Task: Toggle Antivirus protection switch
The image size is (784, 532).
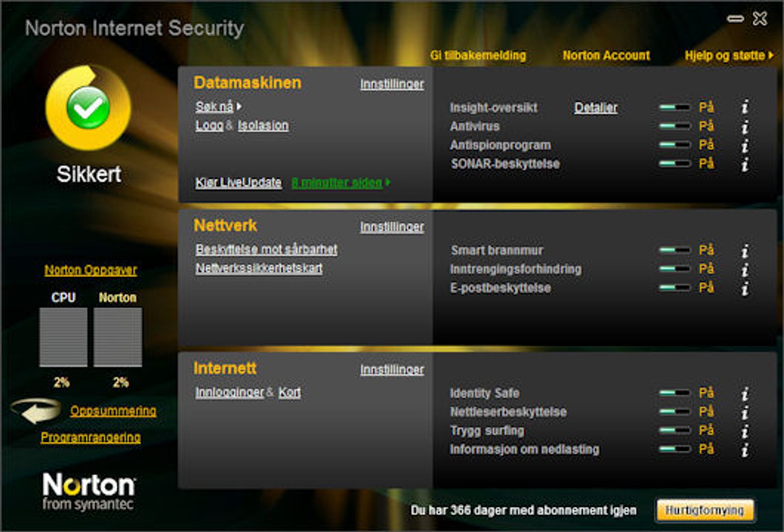Action: click(x=674, y=126)
